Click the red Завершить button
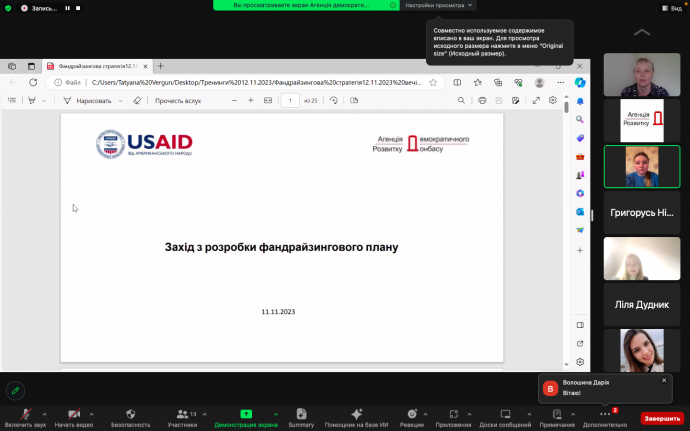This screenshot has height=431, width=690. [662, 418]
